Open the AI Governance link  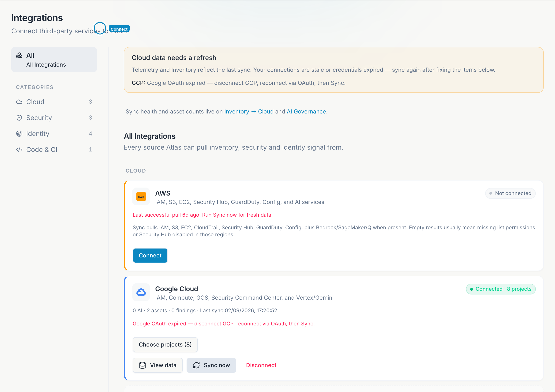tap(306, 112)
